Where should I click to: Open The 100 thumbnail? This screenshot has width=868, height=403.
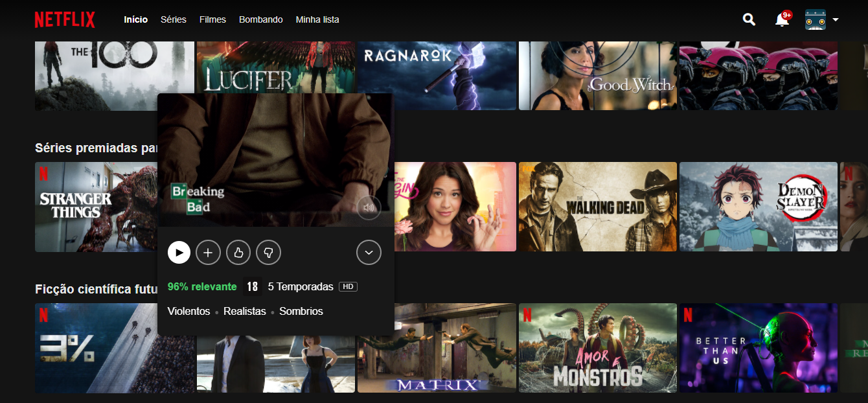(x=115, y=75)
